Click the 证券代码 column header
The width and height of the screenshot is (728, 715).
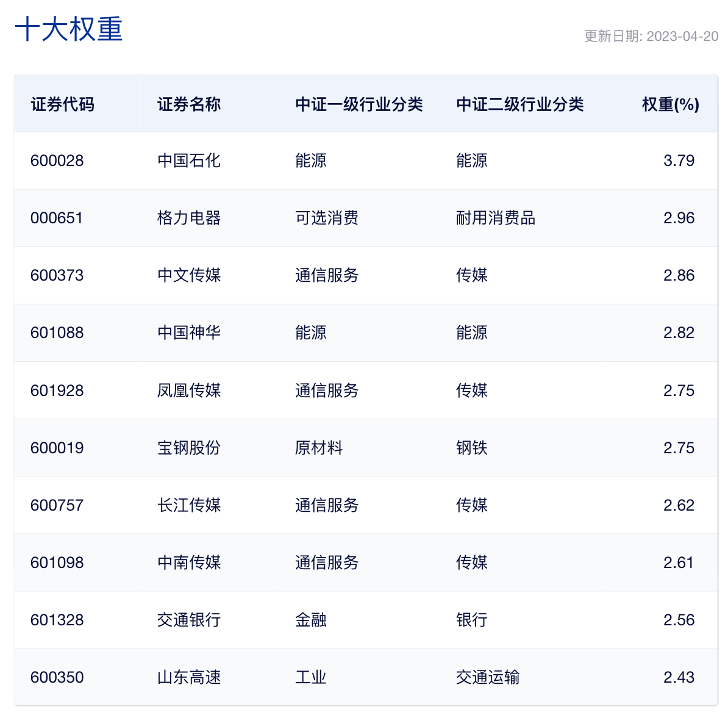63,104
